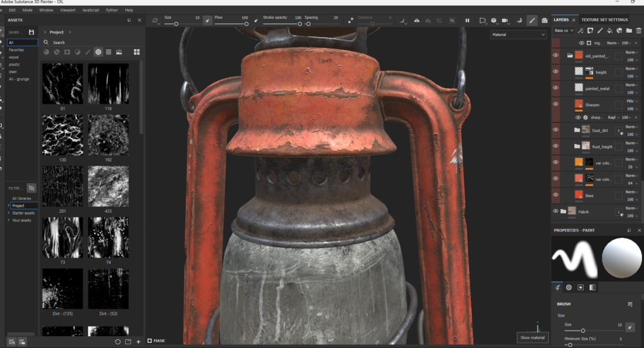Toggle the lazy mouse icon

350,20
